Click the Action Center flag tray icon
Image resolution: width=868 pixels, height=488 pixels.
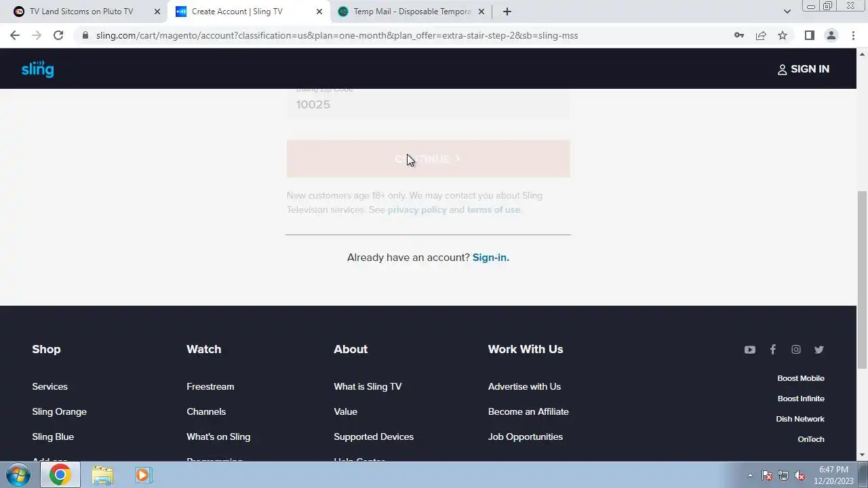pos(767,475)
